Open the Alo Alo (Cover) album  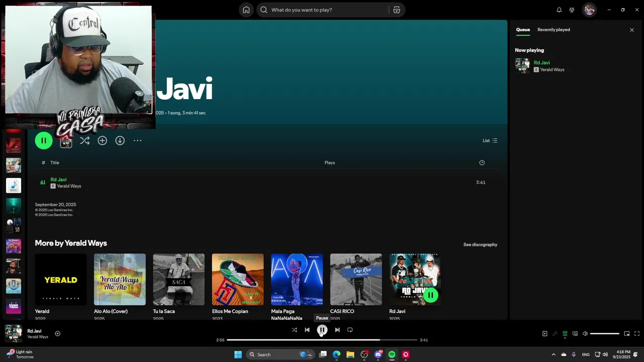[120, 280]
